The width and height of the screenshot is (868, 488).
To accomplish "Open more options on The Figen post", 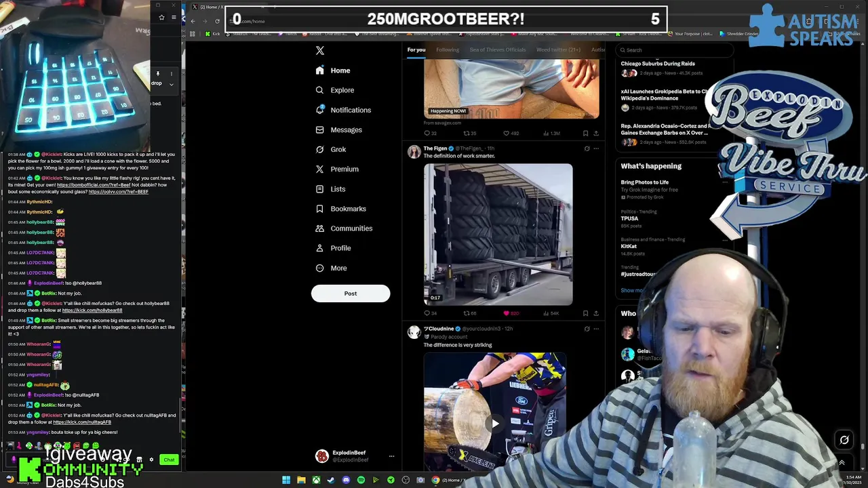I will pos(596,148).
